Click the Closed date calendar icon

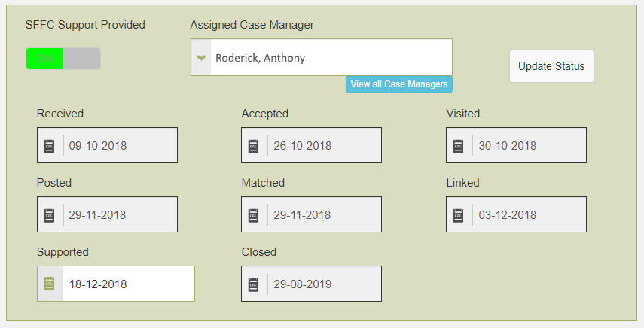(254, 284)
